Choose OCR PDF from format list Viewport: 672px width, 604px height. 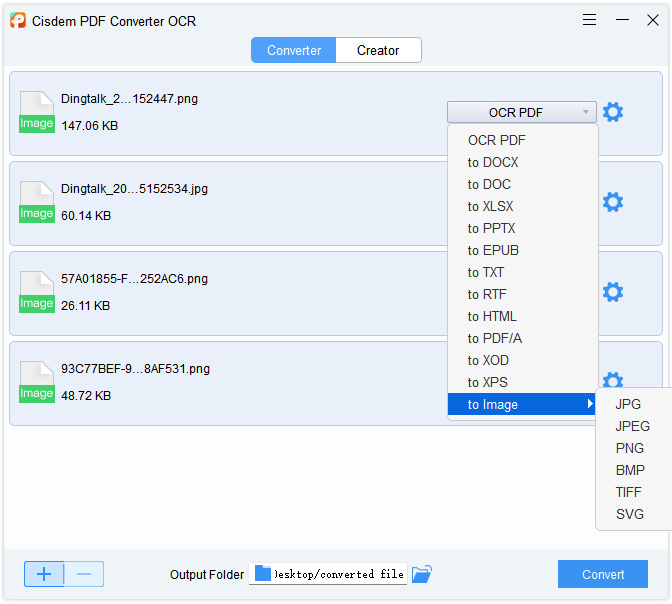[522, 140]
